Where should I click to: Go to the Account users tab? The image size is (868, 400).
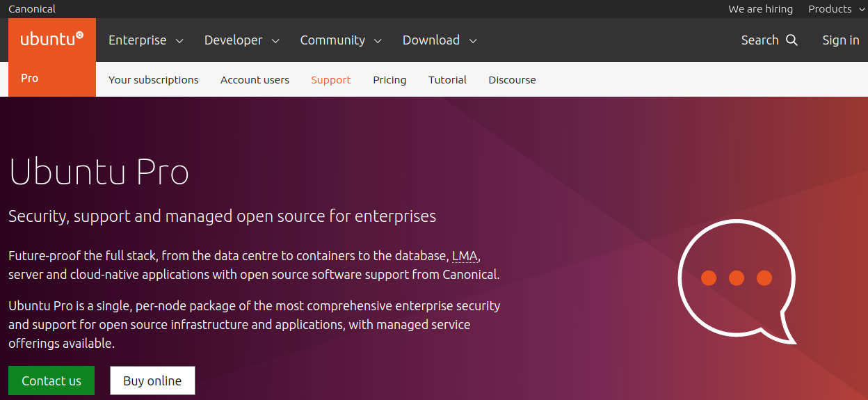(255, 80)
